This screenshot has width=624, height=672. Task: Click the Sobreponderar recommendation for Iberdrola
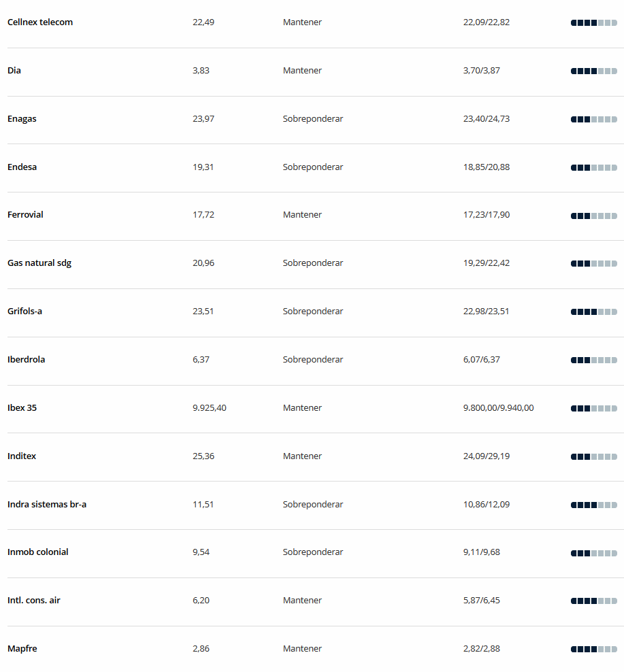coord(312,360)
